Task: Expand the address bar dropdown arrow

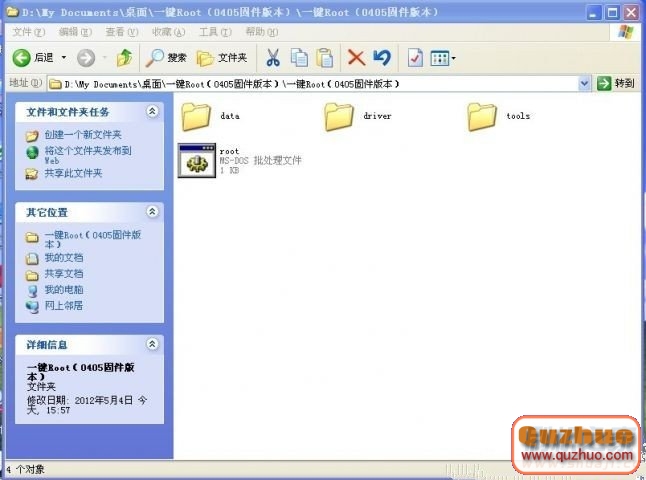Action: click(584, 84)
